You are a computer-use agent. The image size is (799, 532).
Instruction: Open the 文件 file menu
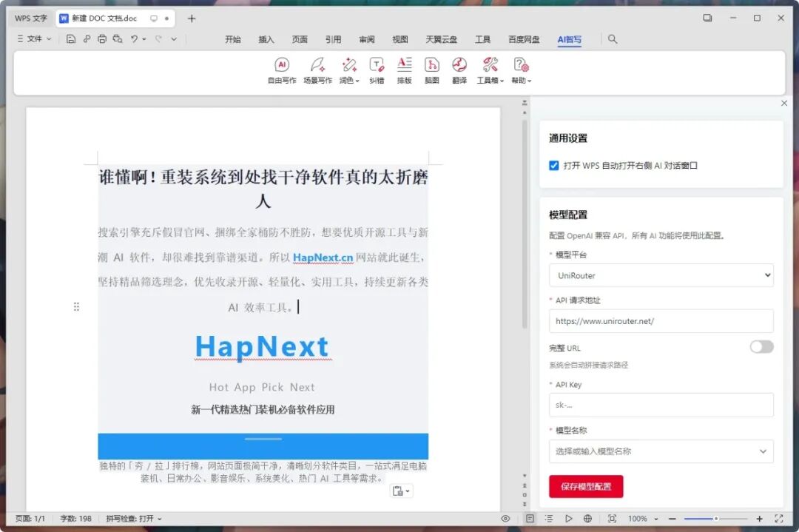[34, 38]
